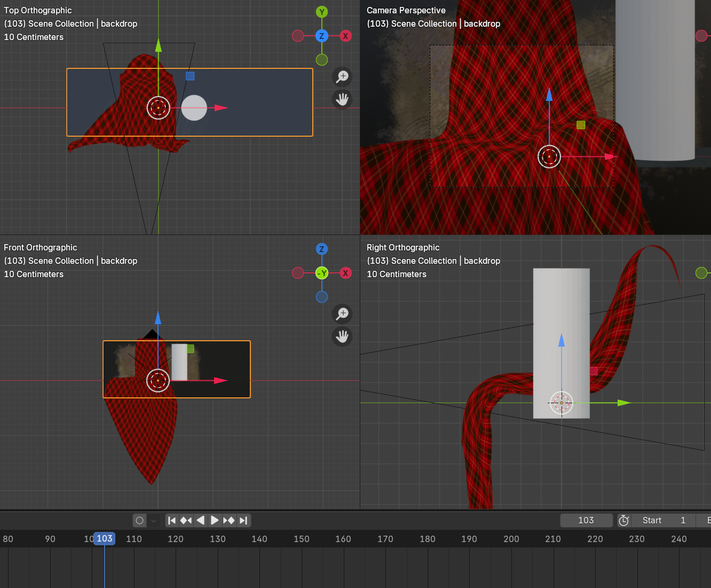Jump to the next keyframe
Image resolution: width=711 pixels, height=588 pixels.
click(229, 520)
